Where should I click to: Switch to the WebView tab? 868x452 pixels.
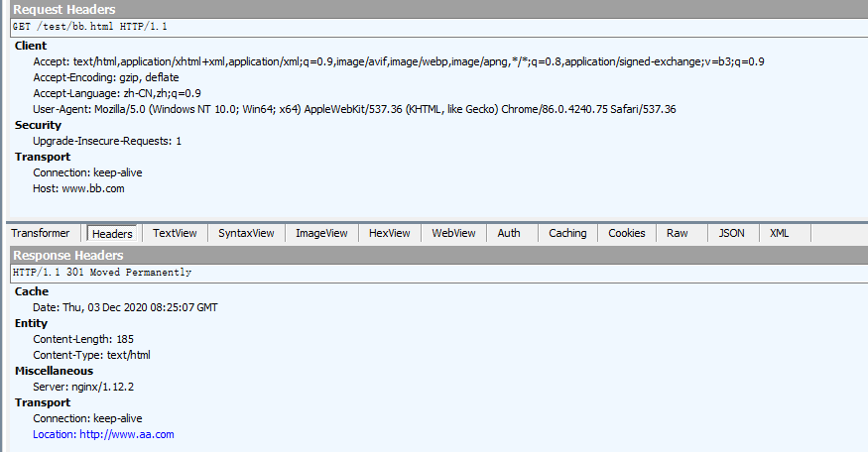coord(454,234)
